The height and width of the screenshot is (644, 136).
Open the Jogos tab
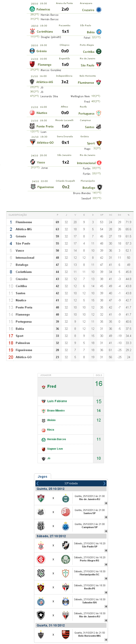pos(42,477)
